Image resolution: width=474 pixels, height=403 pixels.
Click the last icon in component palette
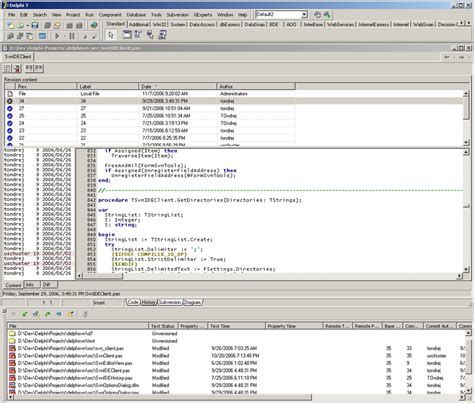pyautogui.click(x=162, y=35)
